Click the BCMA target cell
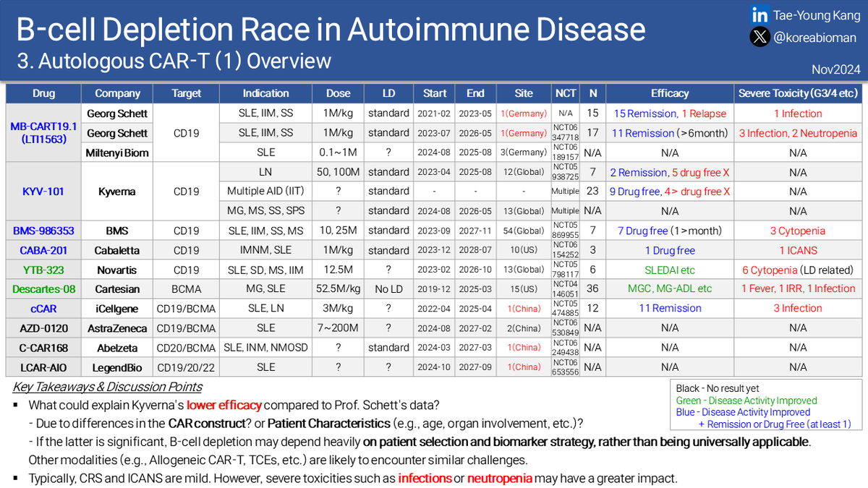 click(187, 289)
